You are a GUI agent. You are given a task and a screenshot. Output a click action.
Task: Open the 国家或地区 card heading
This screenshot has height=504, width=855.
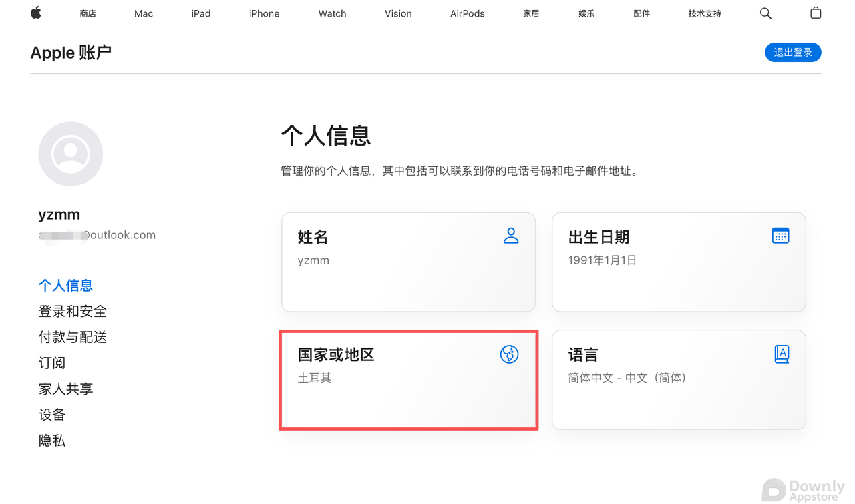(336, 355)
